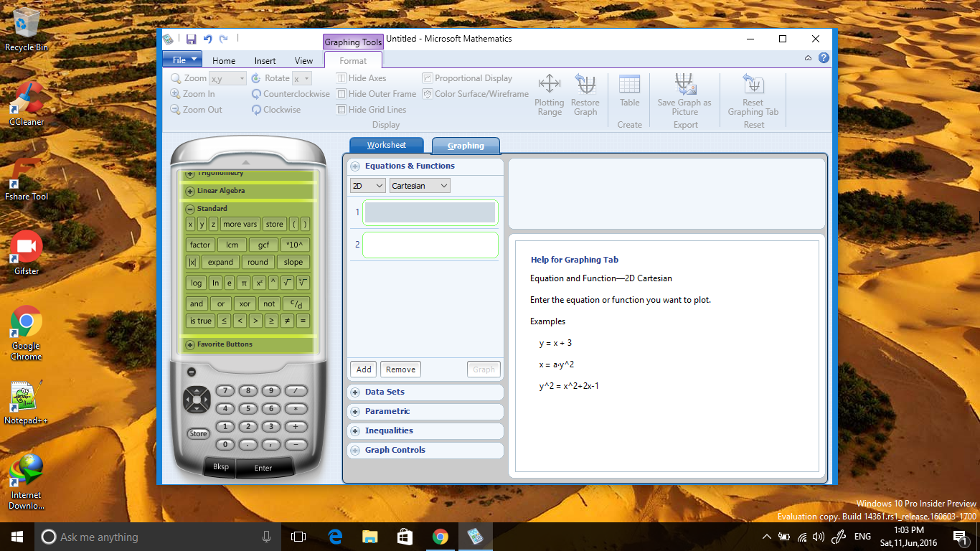Screen dimensions: 980x551
Task: Toggle Hide Grid Lines option
Action: [372, 110]
